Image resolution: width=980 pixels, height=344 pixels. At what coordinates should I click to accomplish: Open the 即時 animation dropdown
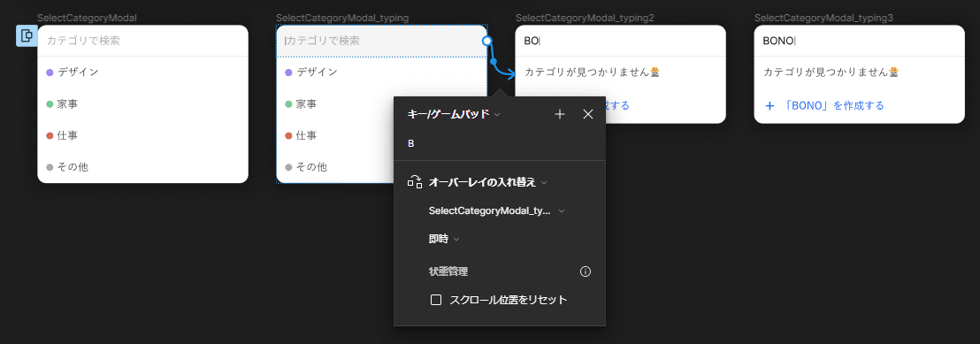(444, 239)
